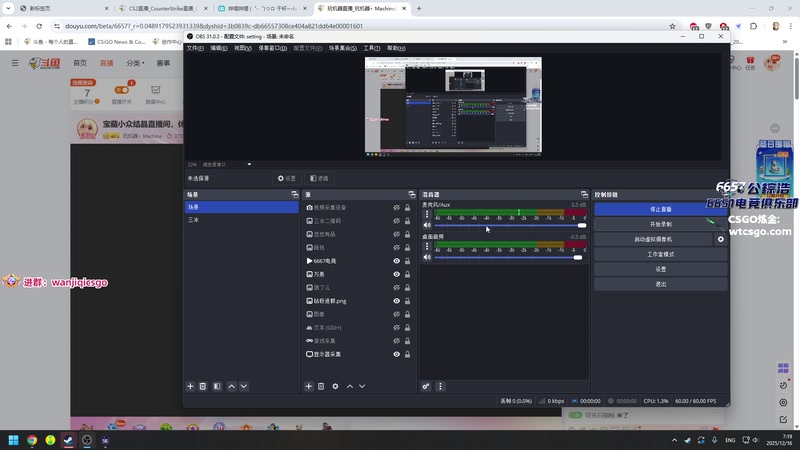Image resolution: width=800 pixels, height=450 pixels.
Task: Add a new source with the plus icon
Action: pyautogui.click(x=309, y=386)
